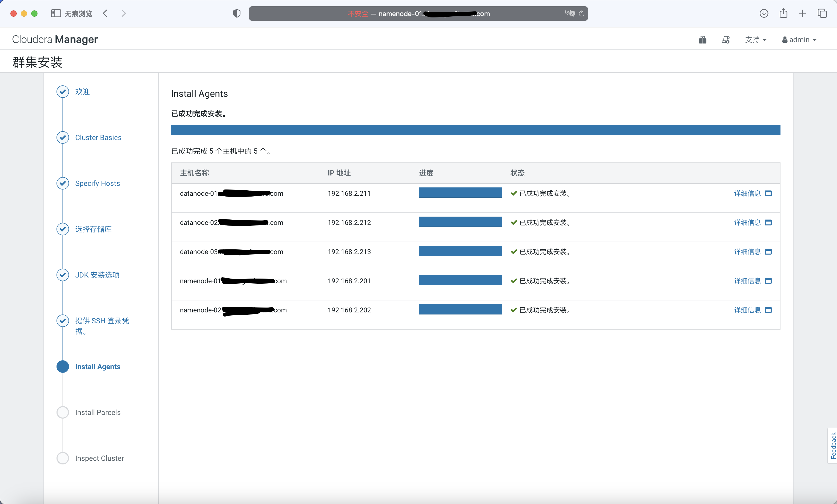Click the overall install progress bar
This screenshot has width=837, height=504.
pyautogui.click(x=475, y=130)
